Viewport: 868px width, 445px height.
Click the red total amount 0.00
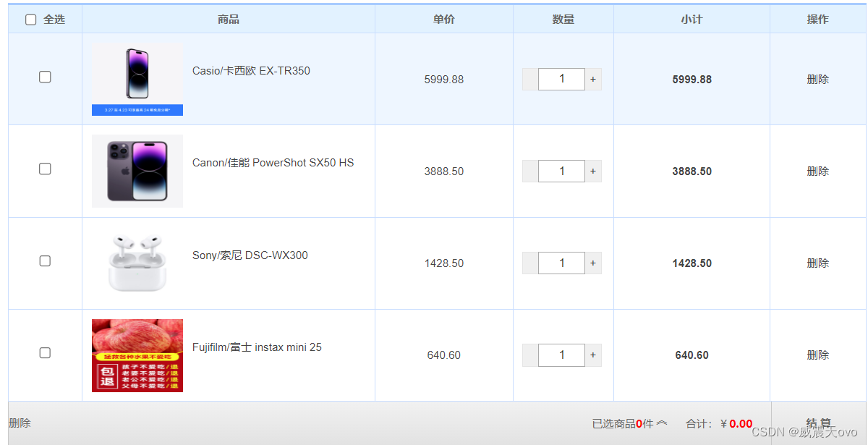coord(741,424)
